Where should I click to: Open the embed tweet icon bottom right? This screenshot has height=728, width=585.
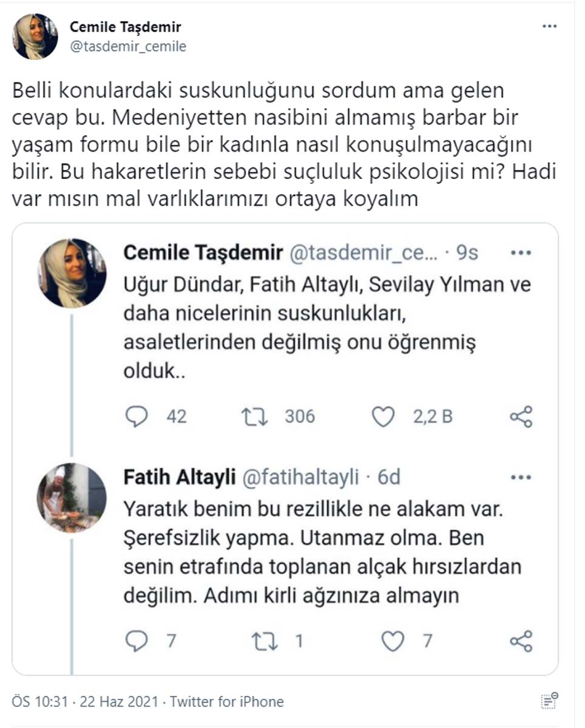549,699
